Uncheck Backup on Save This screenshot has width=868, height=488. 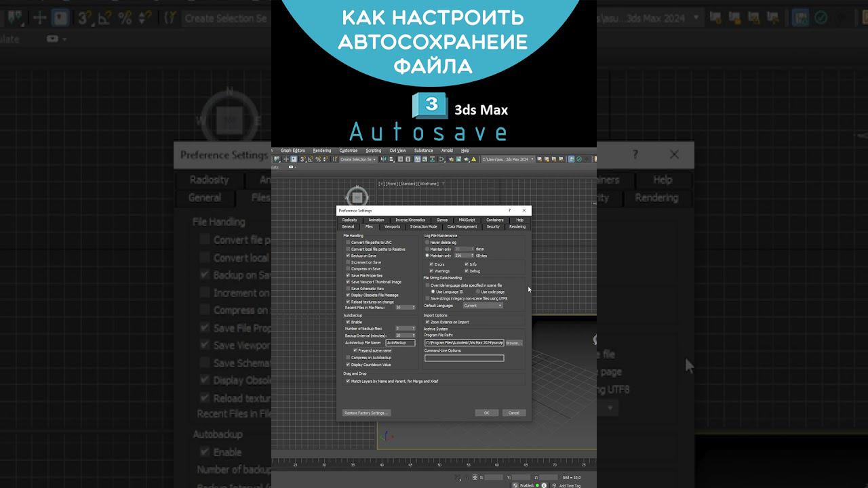tap(349, 256)
